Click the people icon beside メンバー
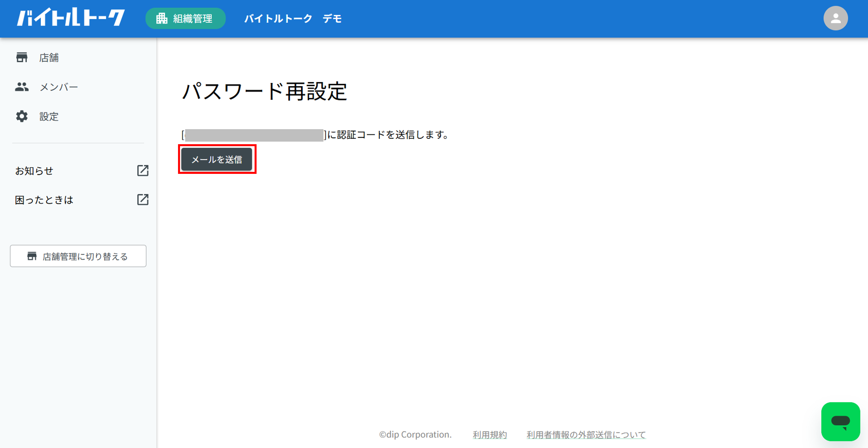Image resolution: width=868 pixels, height=448 pixels. pos(22,87)
